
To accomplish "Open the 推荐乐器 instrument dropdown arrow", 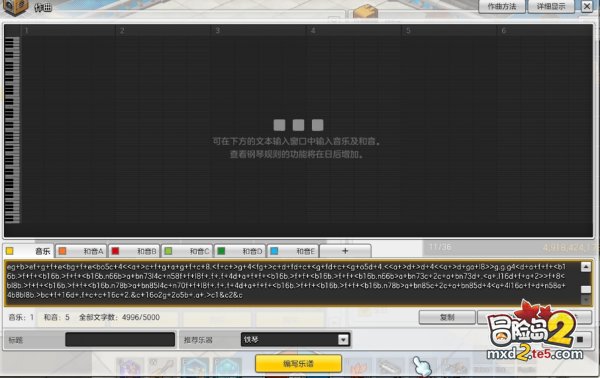I will coord(343,339).
